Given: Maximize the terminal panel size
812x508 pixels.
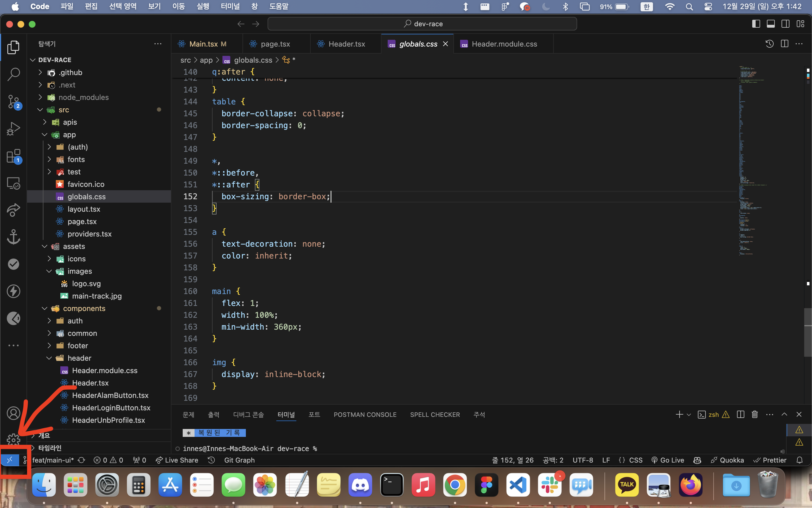Looking at the screenshot, I should pos(784,414).
